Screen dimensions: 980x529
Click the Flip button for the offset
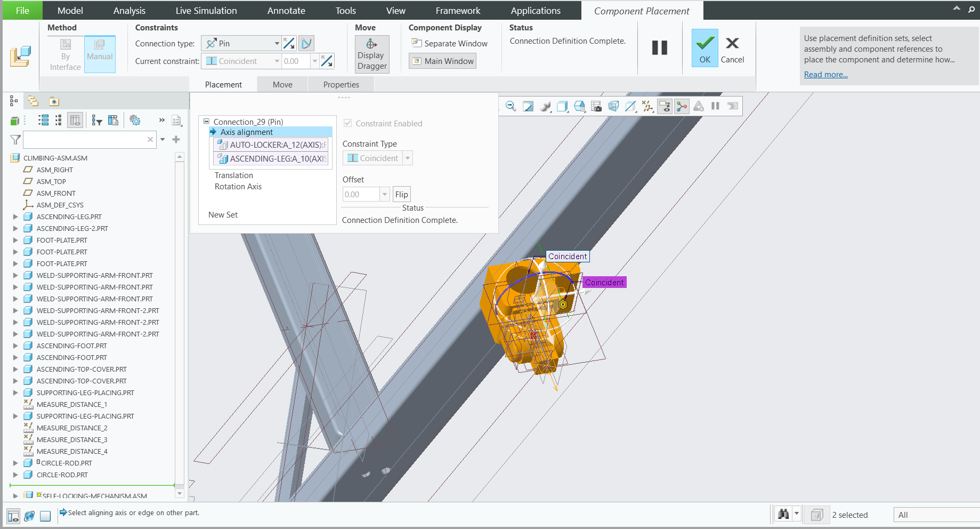click(401, 194)
